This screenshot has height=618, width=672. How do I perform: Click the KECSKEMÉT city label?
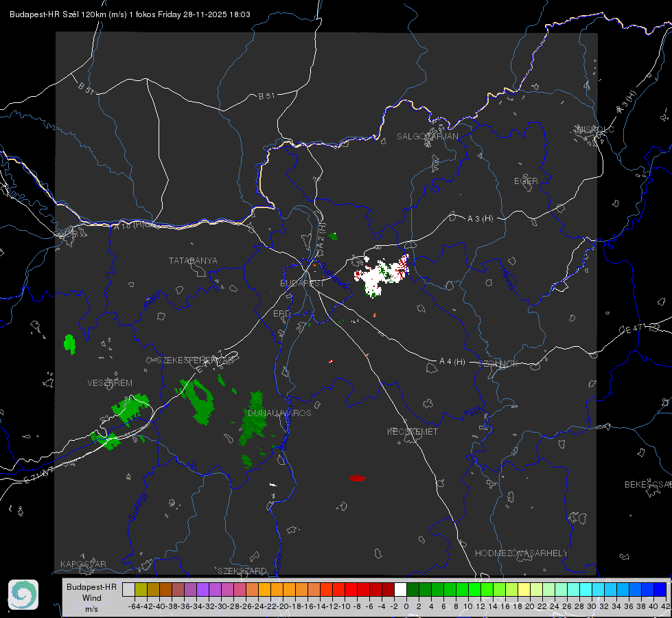point(413,431)
